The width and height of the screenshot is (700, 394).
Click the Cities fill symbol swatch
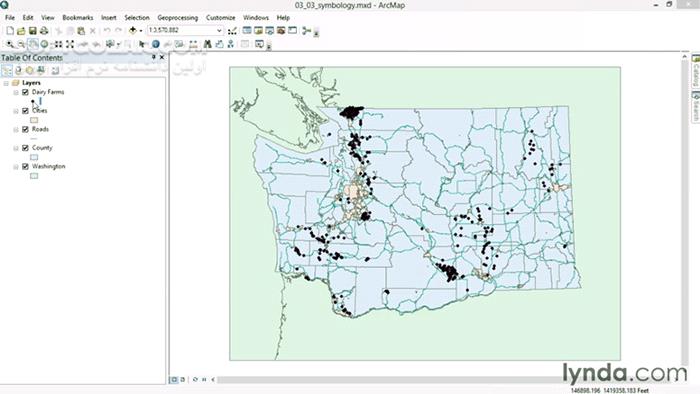(34, 120)
